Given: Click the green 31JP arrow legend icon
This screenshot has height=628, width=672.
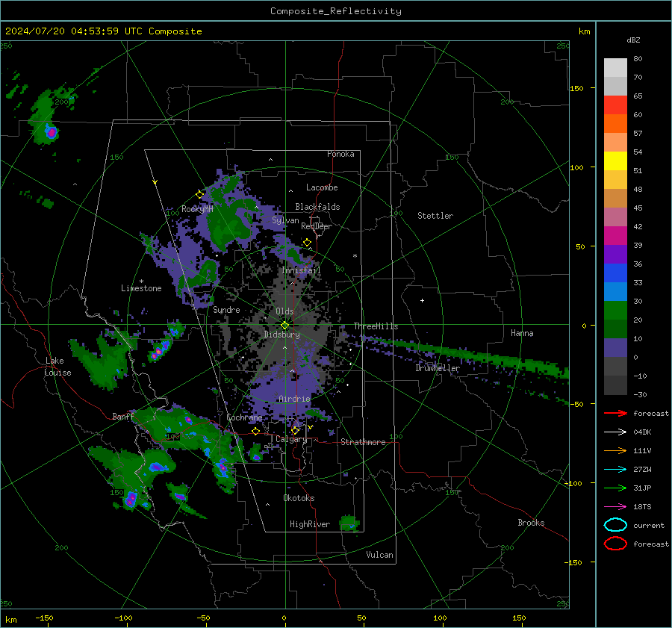Looking at the screenshot, I should pyautogui.click(x=615, y=488).
